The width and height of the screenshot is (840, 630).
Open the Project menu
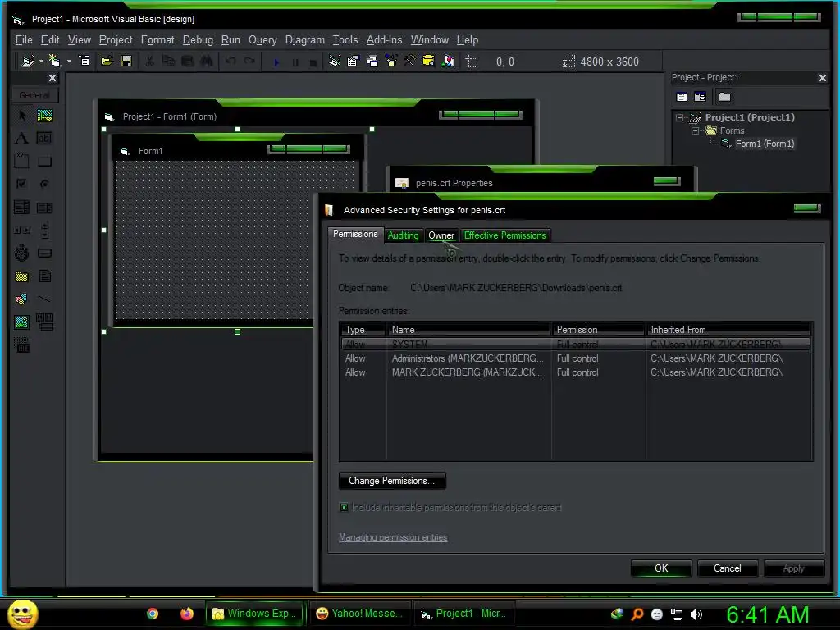coord(116,40)
